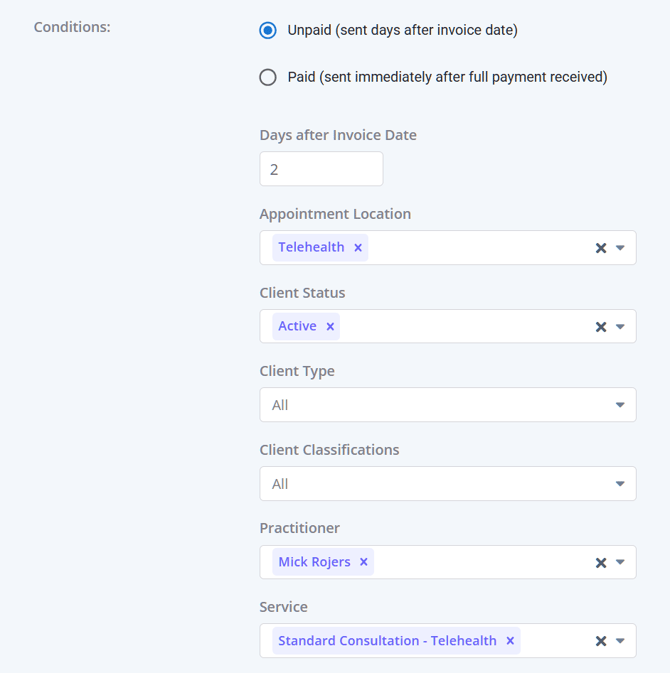This screenshot has height=673, width=670.
Task: Clear all Appointment Location selections
Action: click(601, 248)
